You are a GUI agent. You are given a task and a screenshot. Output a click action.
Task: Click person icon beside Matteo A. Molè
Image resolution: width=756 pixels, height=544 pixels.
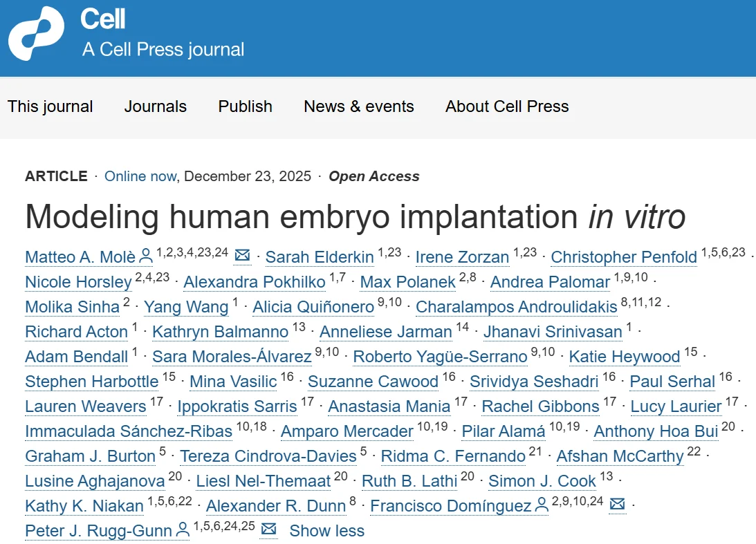(x=146, y=256)
